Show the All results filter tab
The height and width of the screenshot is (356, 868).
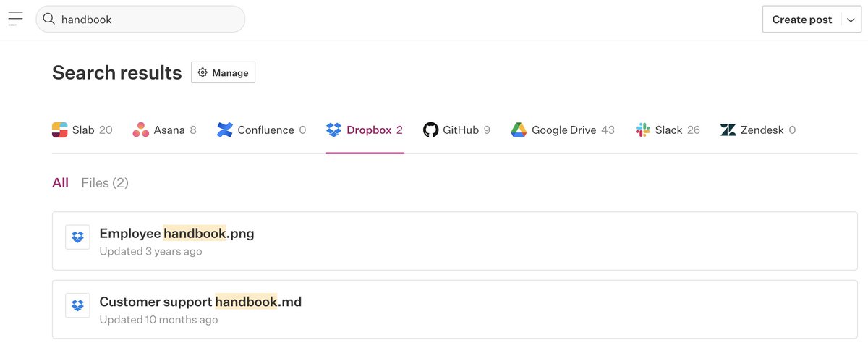(60, 183)
